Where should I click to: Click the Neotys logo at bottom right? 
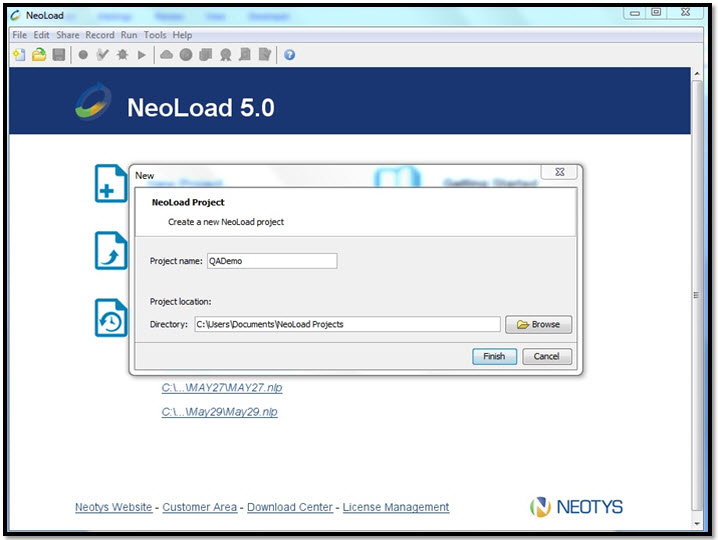(x=577, y=507)
